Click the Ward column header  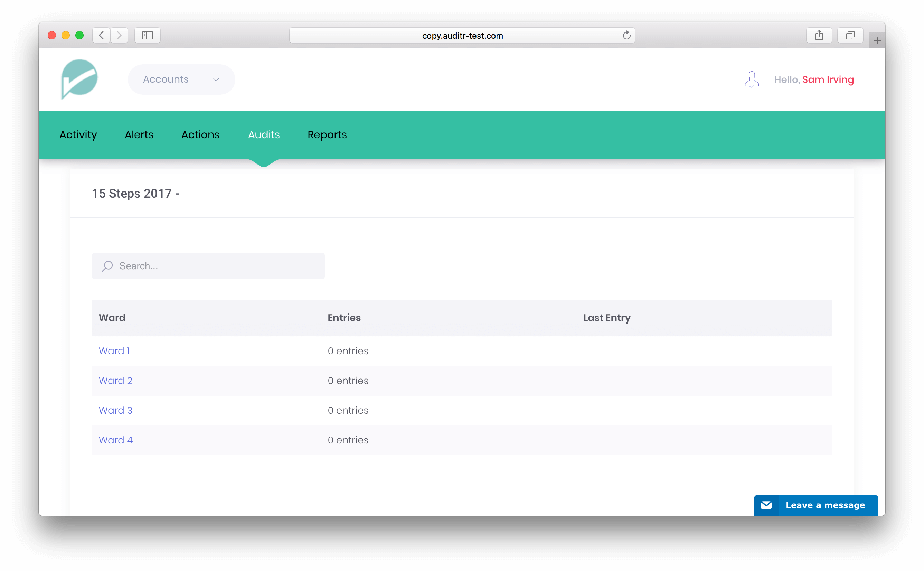(112, 318)
